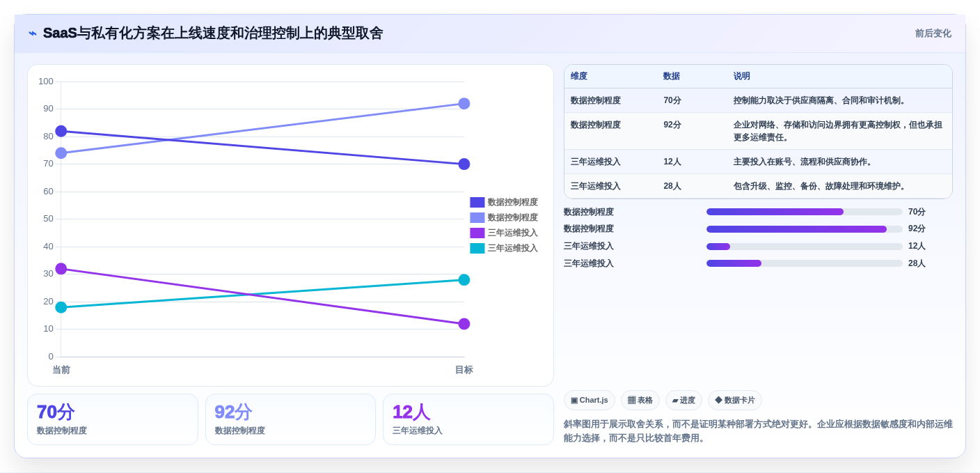This screenshot has height=473, width=980.
Task: Select the dark blue data point at 当前
Action: pos(61,131)
